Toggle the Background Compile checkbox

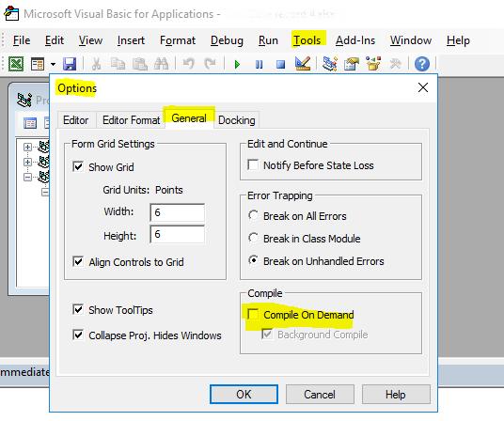click(267, 335)
